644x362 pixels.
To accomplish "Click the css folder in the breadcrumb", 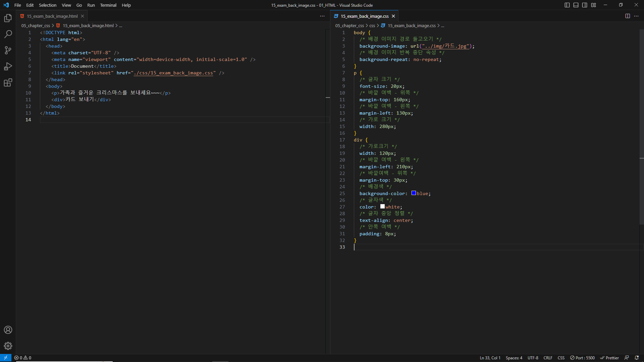I will click(372, 25).
